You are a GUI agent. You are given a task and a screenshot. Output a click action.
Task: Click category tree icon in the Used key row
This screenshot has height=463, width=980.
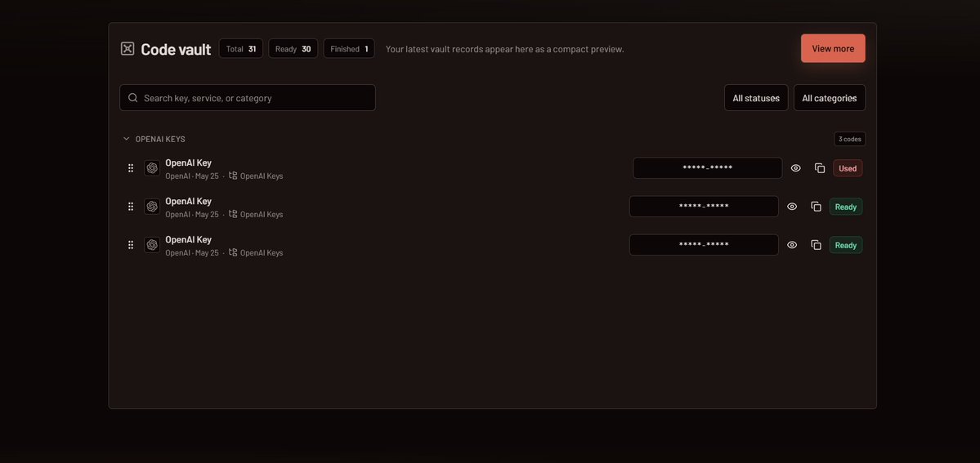[233, 176]
